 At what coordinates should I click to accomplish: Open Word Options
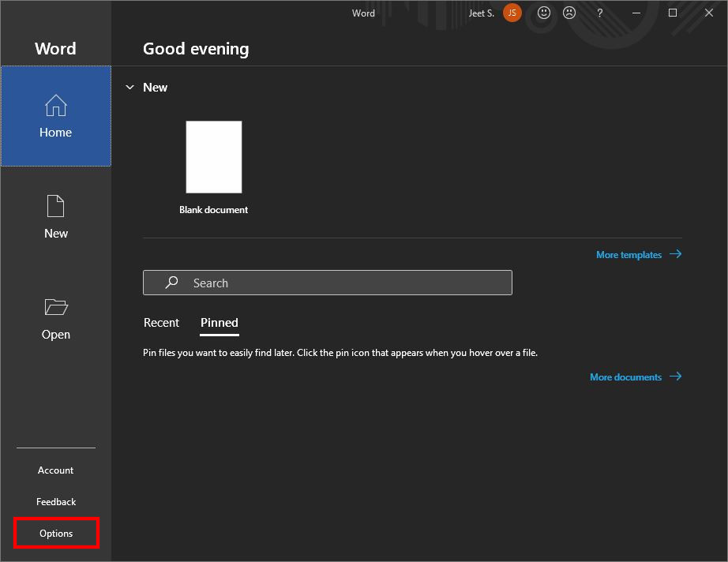pos(55,533)
